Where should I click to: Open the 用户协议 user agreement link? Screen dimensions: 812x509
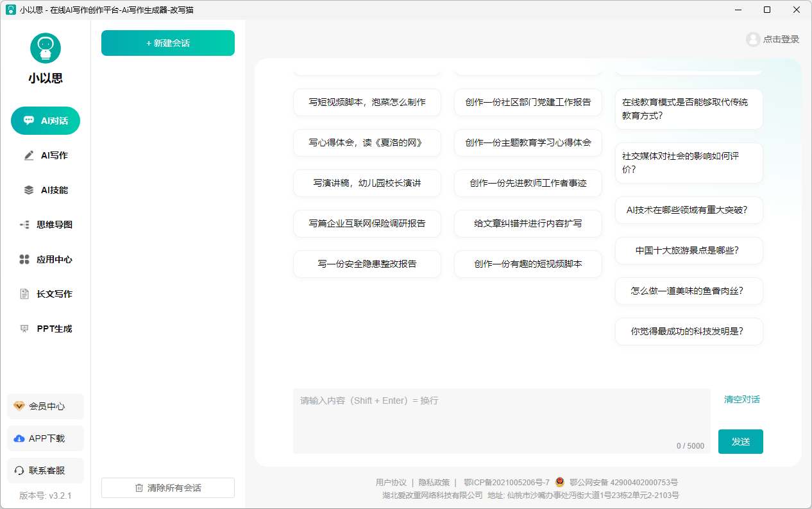click(x=391, y=483)
